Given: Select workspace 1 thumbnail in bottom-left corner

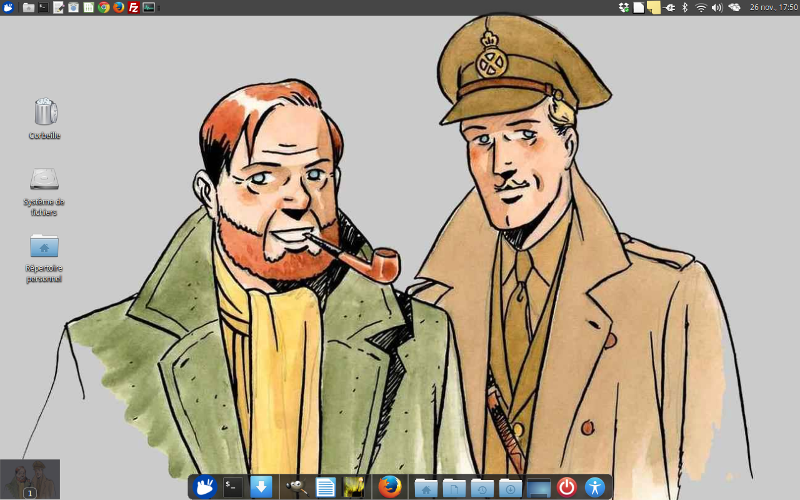Looking at the screenshot, I should 30,479.
